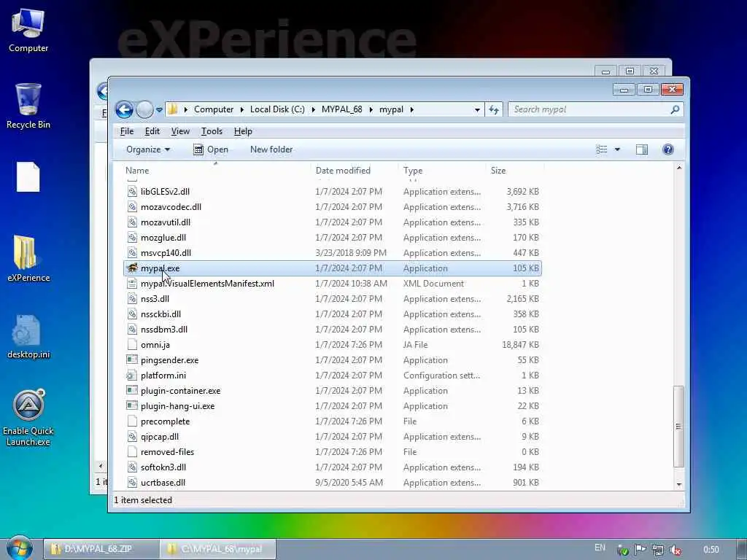Select Enable Quick Launch.exe desktop icon
Viewport: 747px width, 560px height.
[28, 418]
